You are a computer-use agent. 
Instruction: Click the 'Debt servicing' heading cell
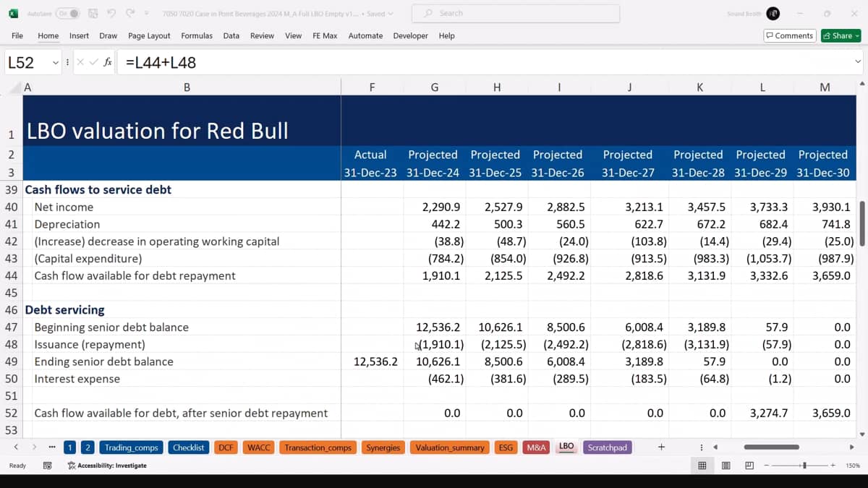tap(64, 309)
